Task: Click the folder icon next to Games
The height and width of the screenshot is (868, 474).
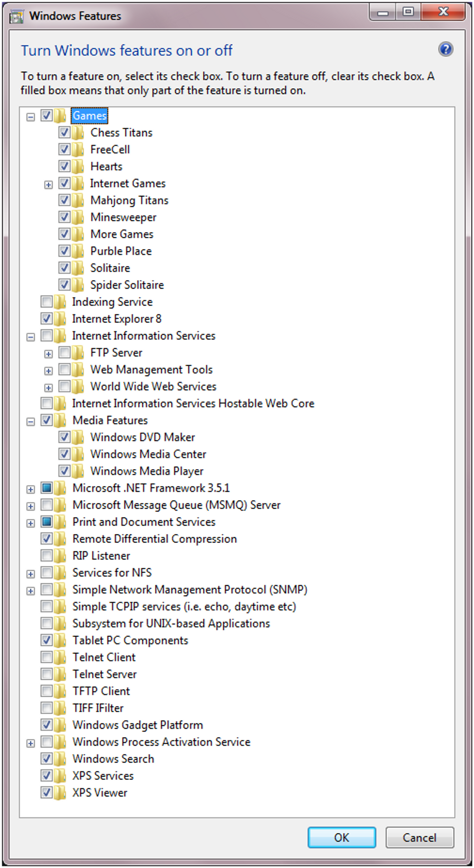Action: coord(60,116)
